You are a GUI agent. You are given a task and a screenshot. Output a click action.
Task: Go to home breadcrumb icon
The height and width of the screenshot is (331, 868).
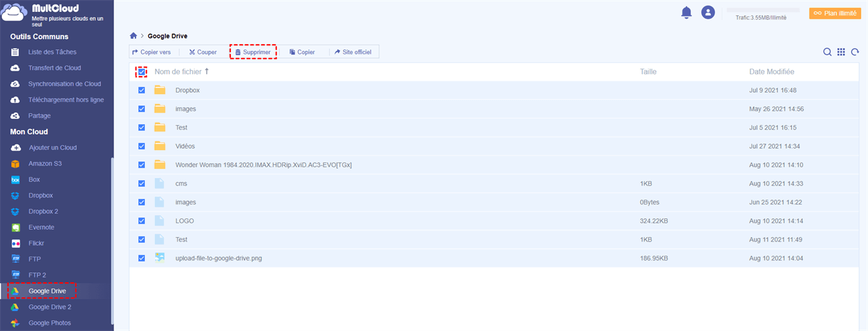[134, 35]
